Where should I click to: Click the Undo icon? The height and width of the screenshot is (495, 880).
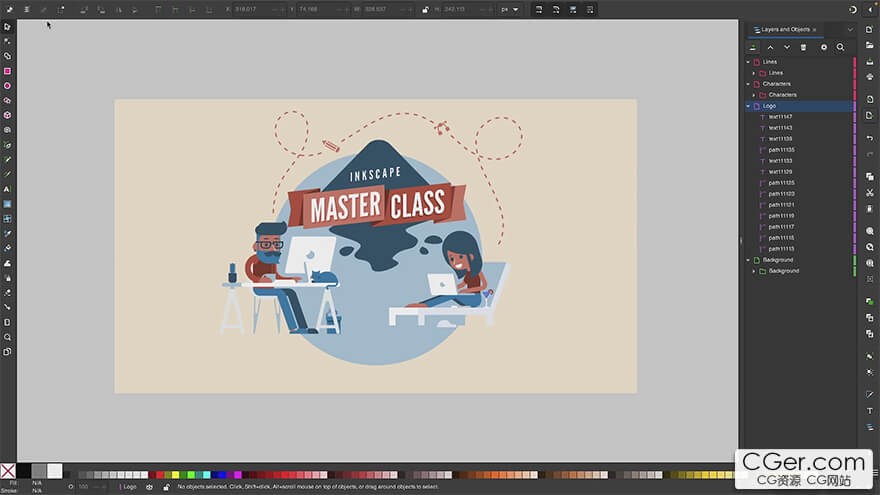(x=869, y=138)
